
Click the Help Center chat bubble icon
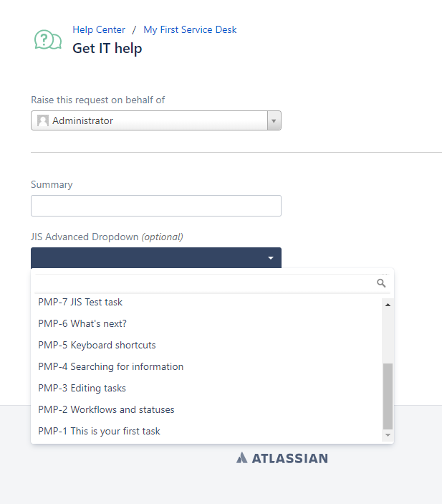[48, 40]
